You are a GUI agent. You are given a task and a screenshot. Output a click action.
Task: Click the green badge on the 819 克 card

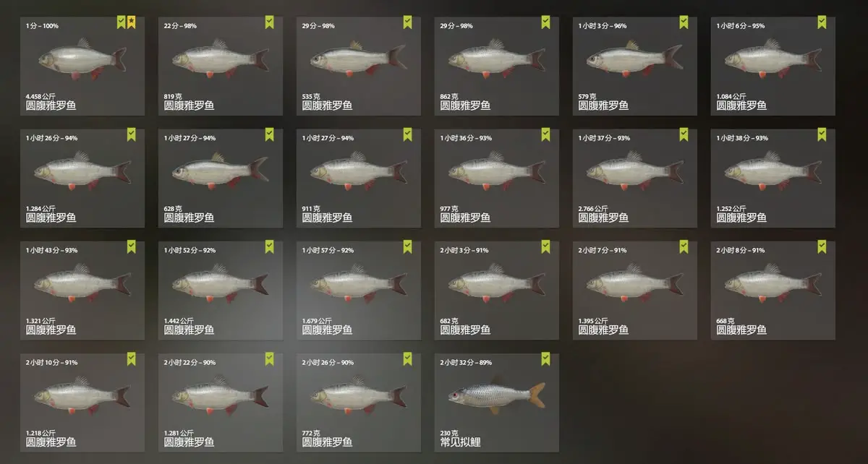click(x=269, y=22)
